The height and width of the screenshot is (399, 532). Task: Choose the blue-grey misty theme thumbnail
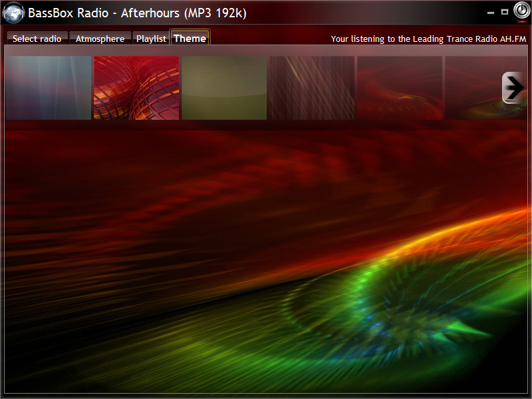click(49, 88)
